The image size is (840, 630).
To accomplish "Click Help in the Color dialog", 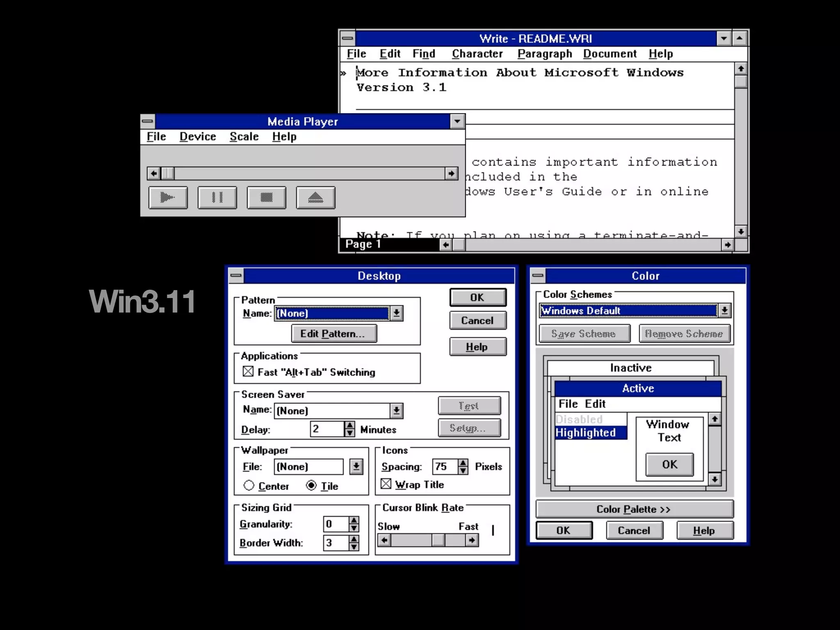I will coord(705,530).
